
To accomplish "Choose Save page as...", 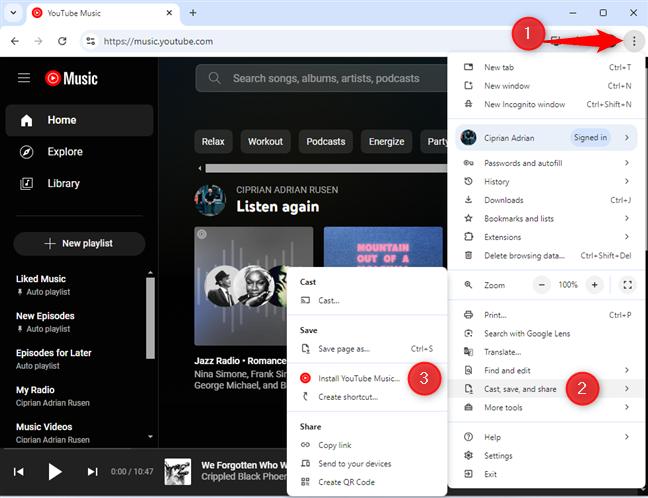I will 367,349.
